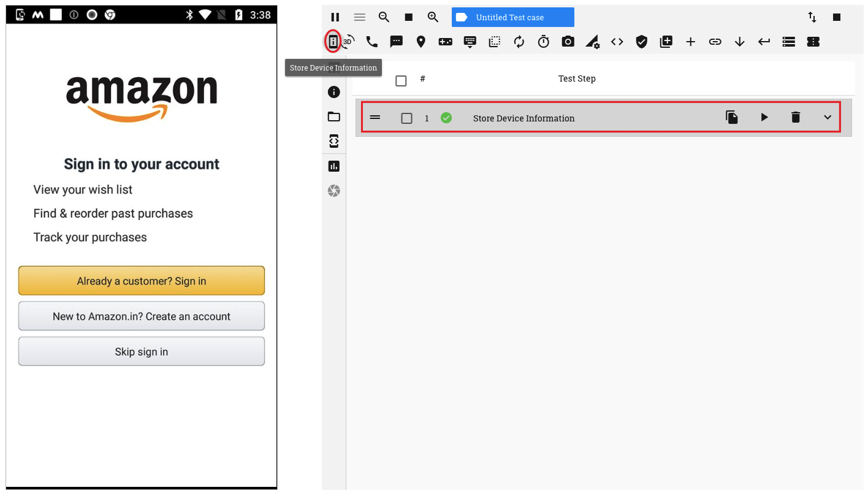Click the storage rows icon

(789, 41)
